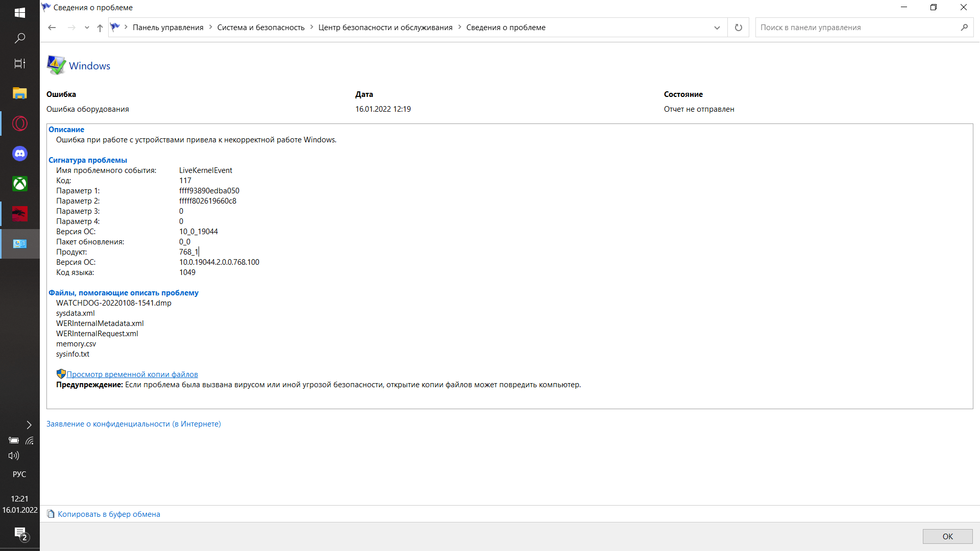This screenshot has height=551, width=980.
Task: Open the clock and date flyout
Action: click(x=20, y=505)
